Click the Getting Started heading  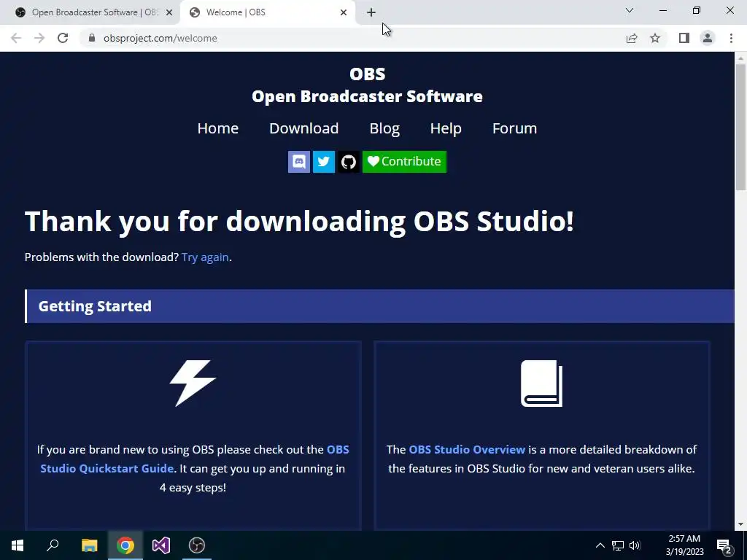click(x=95, y=306)
